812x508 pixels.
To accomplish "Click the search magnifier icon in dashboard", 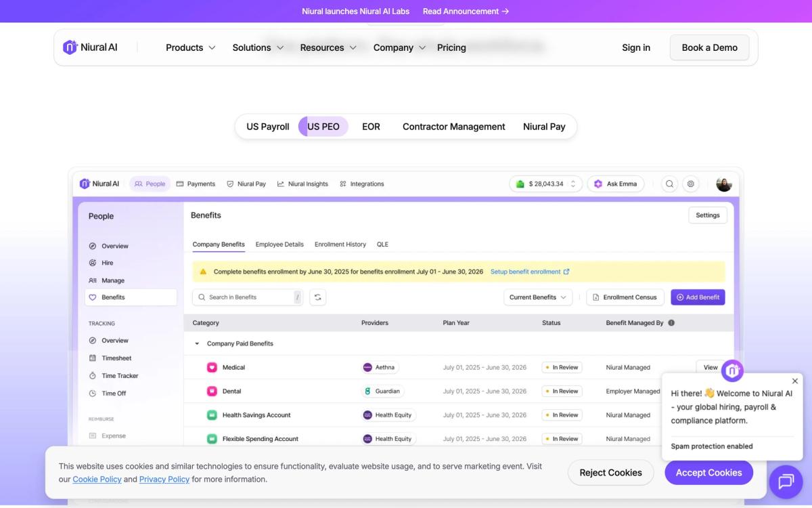I will pos(669,184).
